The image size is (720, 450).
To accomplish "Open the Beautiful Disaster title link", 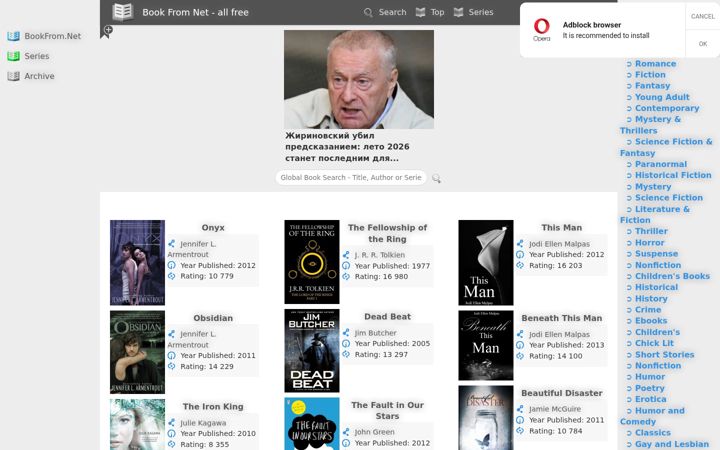I will tap(562, 394).
